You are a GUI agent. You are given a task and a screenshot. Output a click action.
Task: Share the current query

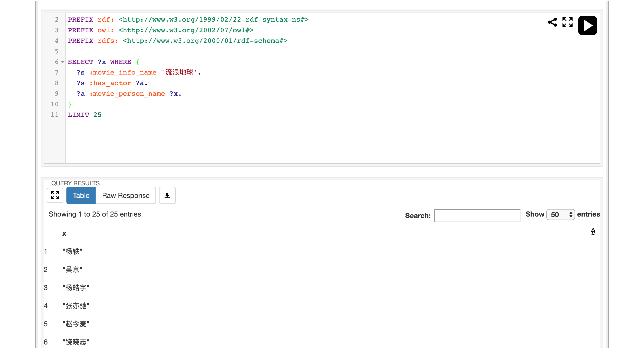pos(552,22)
